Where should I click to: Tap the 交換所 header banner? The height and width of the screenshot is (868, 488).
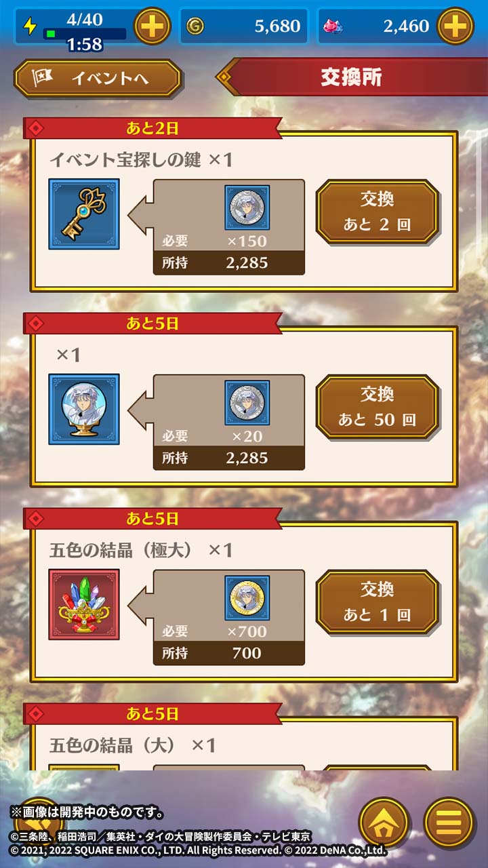[352, 77]
